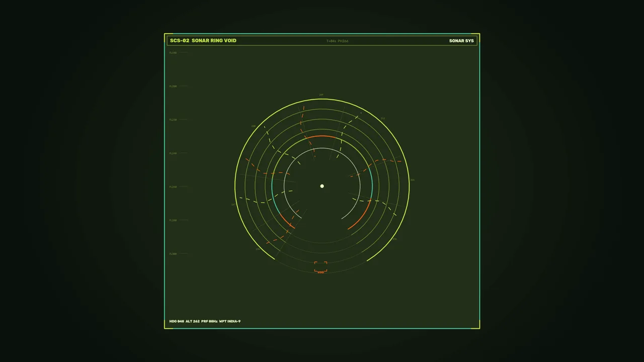Click the PRF 08Hz readout
Viewport: 644px width, 362px height.
209,321
